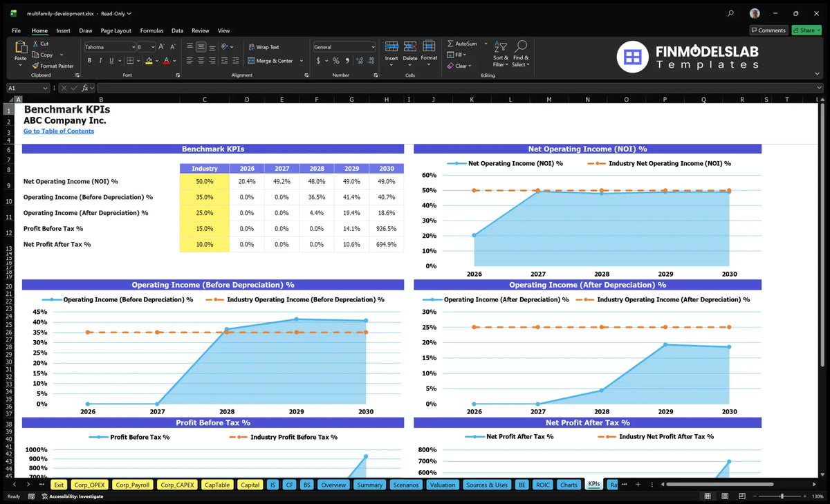Click the Increase Indent icon
This screenshot has width=830, height=504.
236,61
